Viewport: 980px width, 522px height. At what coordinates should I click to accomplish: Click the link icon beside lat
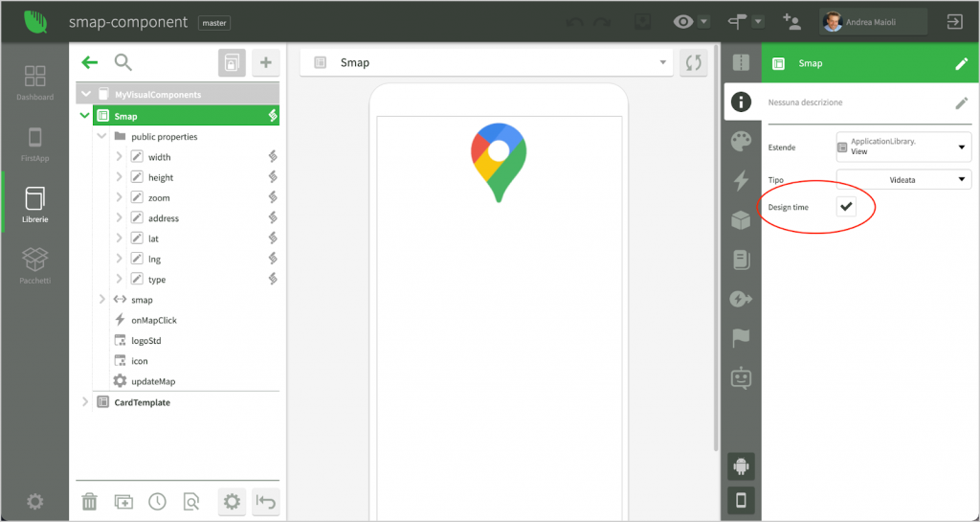pyautogui.click(x=273, y=238)
